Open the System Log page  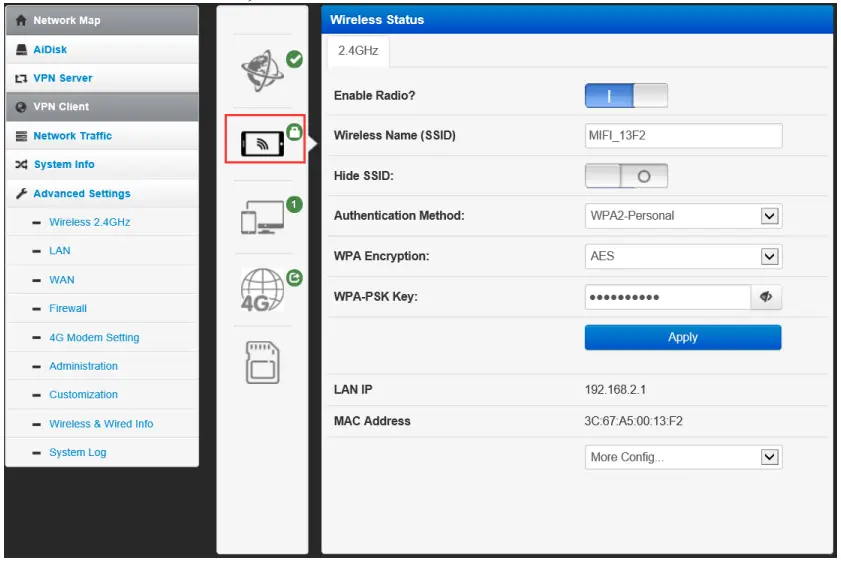click(102, 452)
